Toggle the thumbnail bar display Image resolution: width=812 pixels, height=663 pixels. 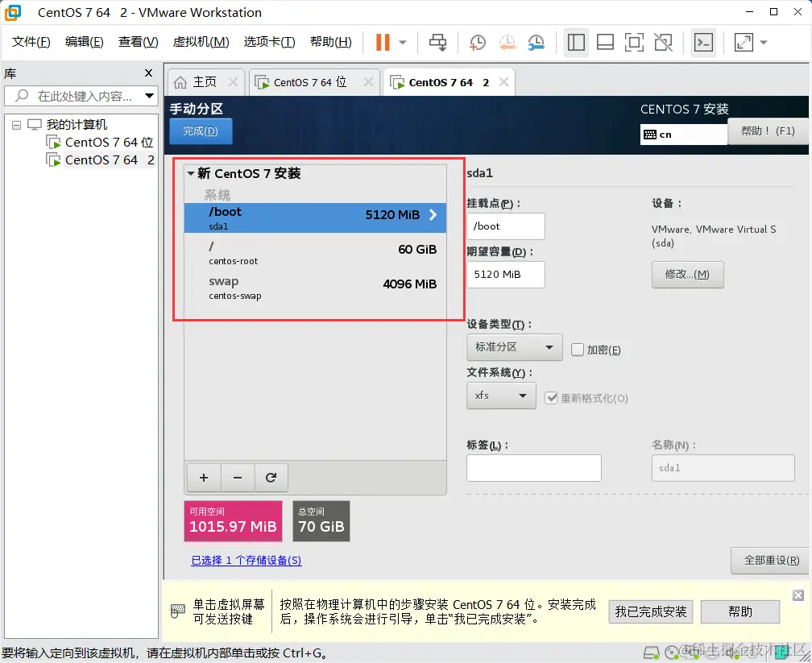(x=605, y=42)
